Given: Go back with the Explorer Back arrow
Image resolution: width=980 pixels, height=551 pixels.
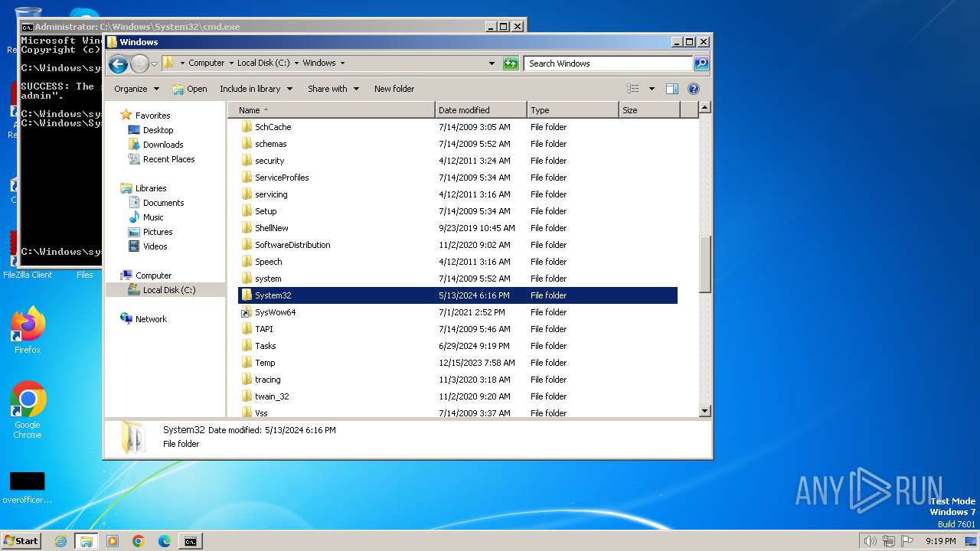Looking at the screenshot, I should [x=118, y=64].
